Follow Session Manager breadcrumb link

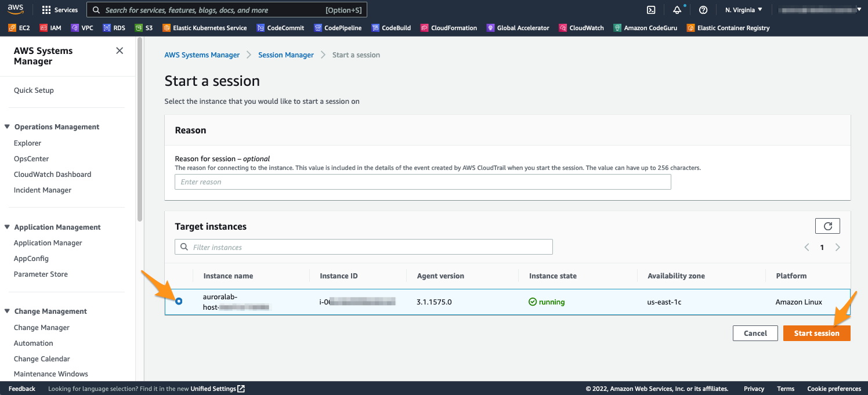pos(286,55)
